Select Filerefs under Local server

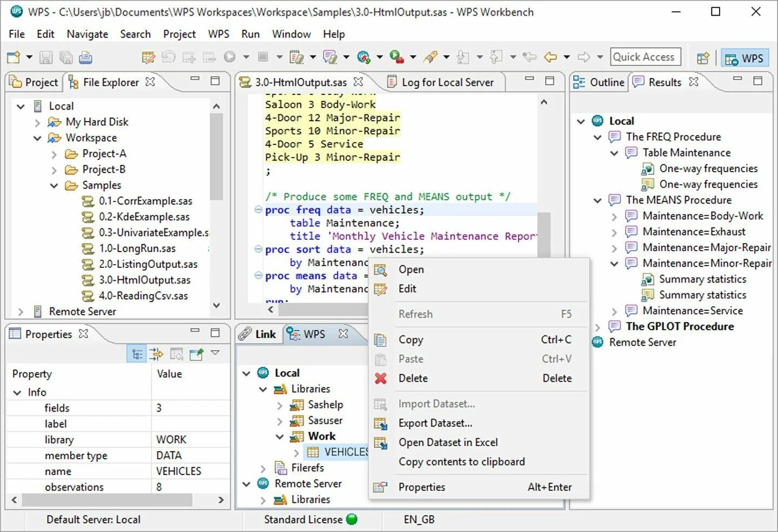point(307,468)
